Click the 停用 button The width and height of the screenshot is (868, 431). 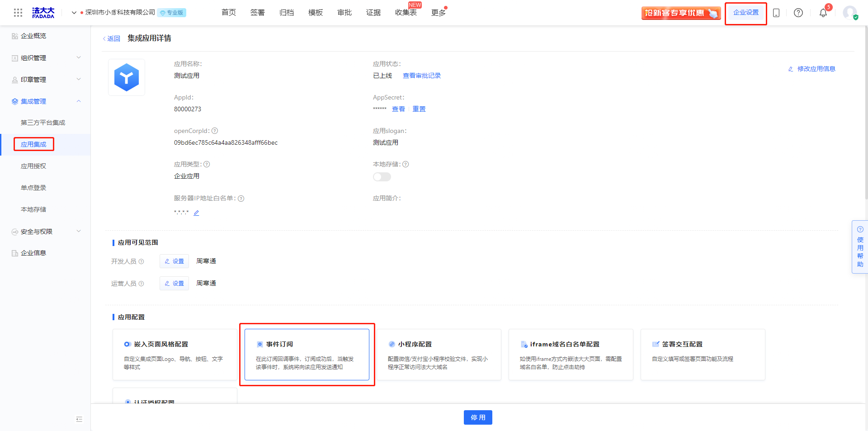pyautogui.click(x=478, y=417)
